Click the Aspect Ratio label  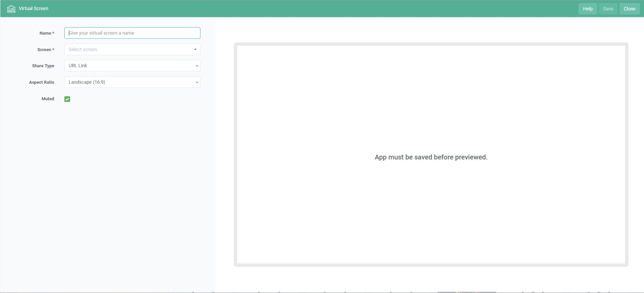point(41,82)
